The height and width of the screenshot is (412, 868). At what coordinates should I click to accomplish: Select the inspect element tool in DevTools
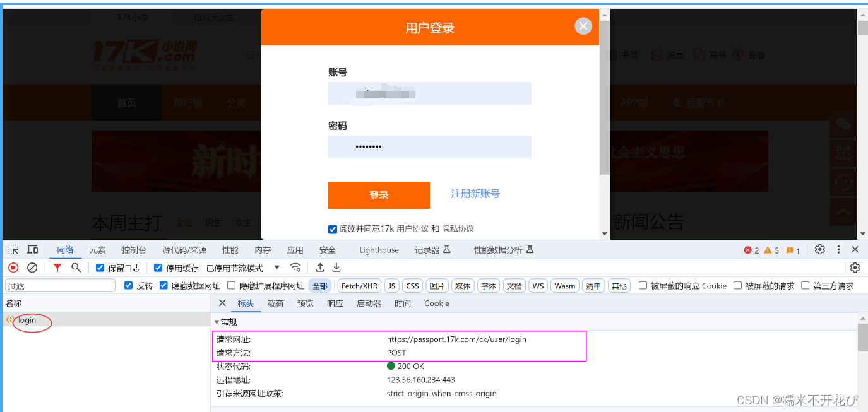coord(14,250)
